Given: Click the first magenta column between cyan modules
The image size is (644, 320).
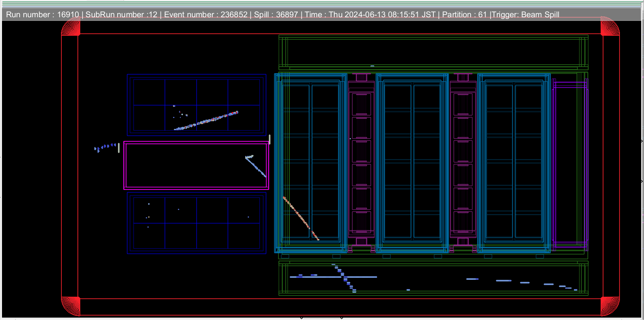Looking at the screenshot, I should tap(361, 161).
